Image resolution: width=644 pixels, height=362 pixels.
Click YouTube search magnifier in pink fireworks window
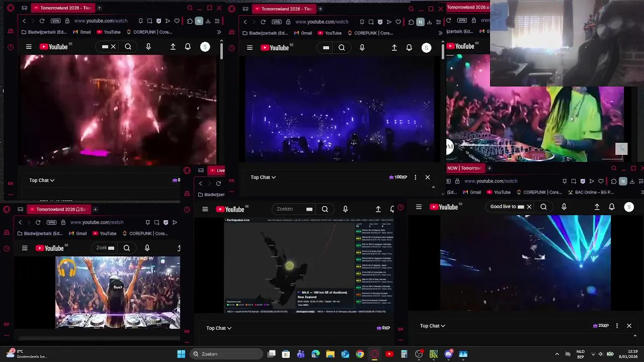tap(128, 47)
